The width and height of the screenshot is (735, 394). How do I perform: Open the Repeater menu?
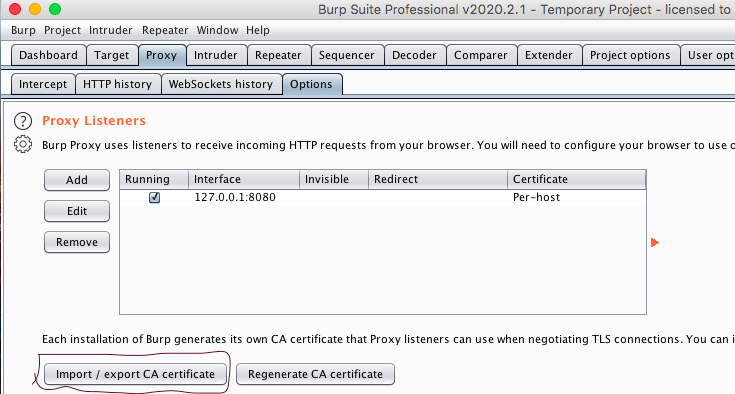tap(165, 30)
